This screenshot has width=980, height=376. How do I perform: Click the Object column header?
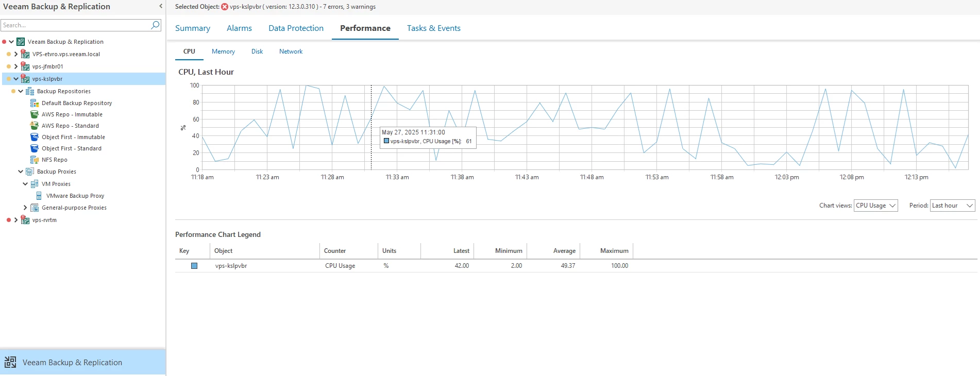point(265,251)
